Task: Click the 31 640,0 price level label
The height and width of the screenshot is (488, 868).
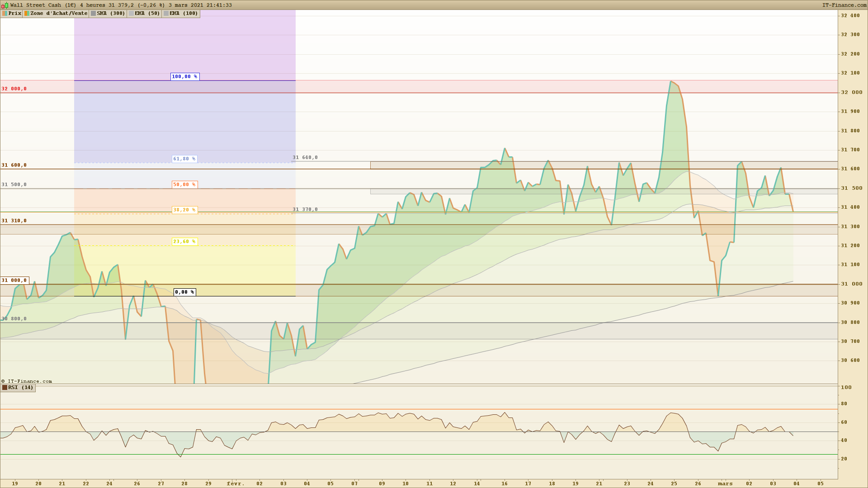Action: click(x=305, y=158)
